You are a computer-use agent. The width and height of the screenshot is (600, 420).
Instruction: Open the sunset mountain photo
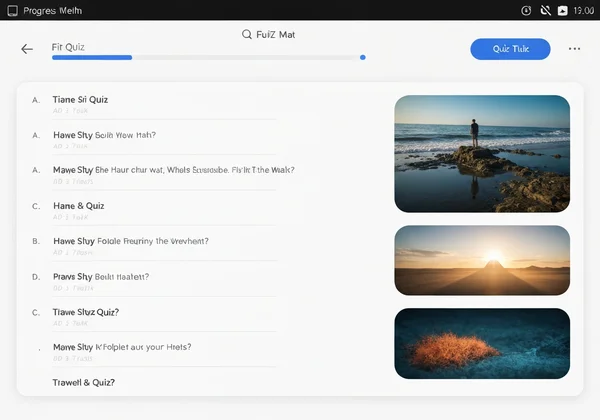click(482, 260)
